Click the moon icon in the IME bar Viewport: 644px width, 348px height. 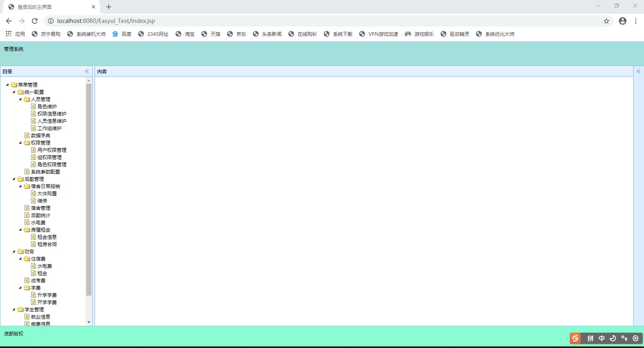(613, 338)
